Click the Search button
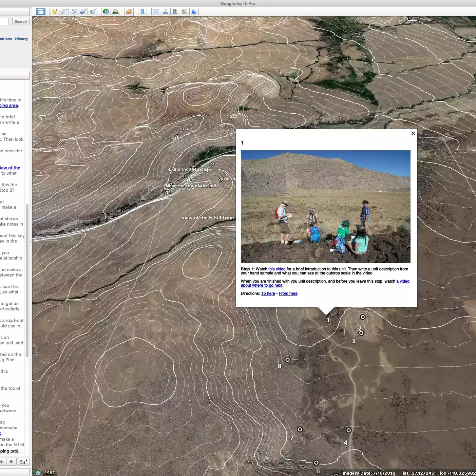 [20, 21]
